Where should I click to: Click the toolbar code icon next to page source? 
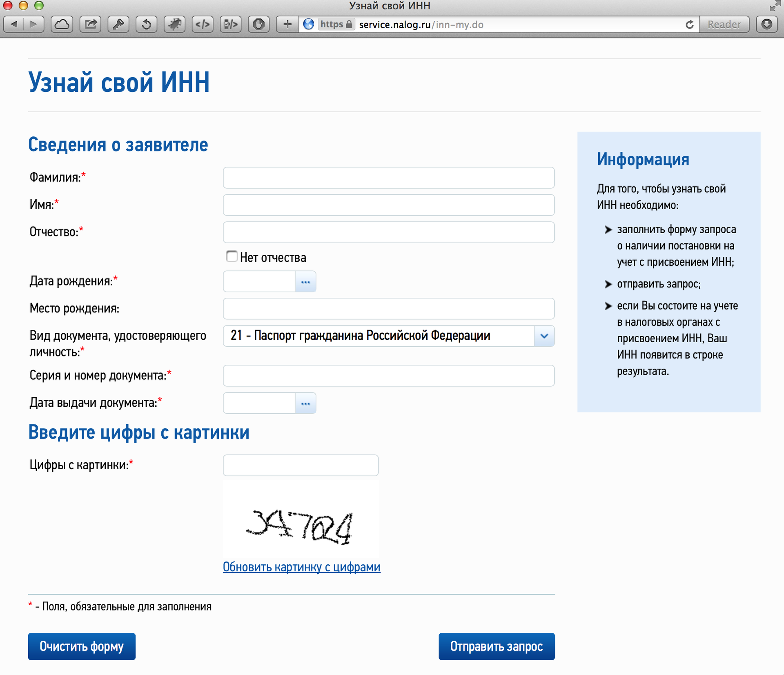(230, 24)
